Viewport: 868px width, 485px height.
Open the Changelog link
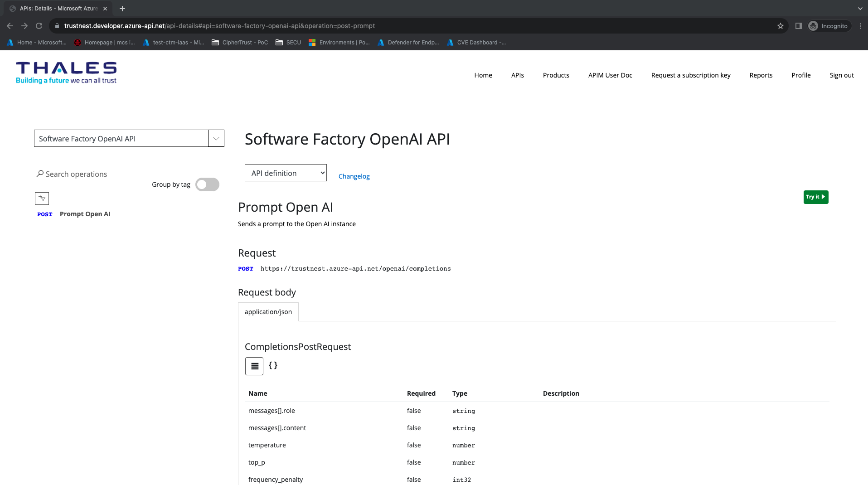354,176
